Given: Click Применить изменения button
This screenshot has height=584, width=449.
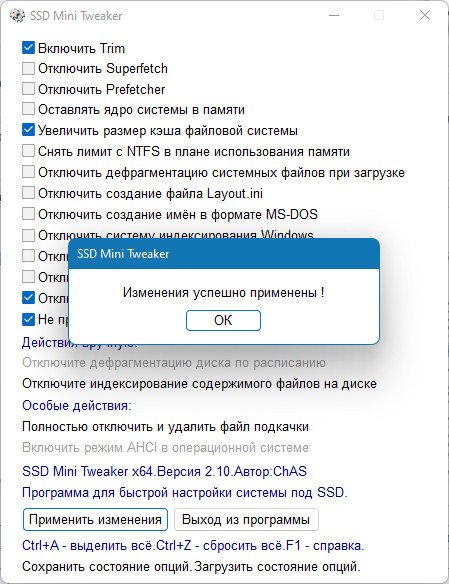Looking at the screenshot, I should (95, 519).
